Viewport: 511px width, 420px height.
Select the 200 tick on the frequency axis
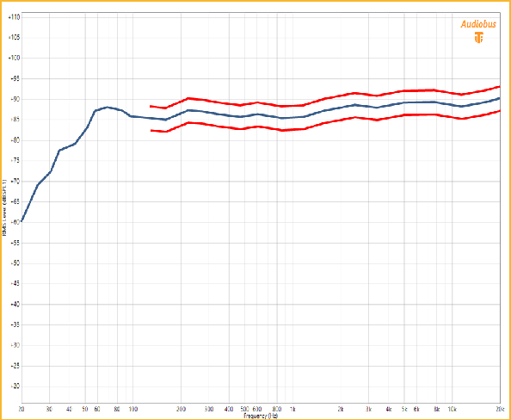click(181, 409)
